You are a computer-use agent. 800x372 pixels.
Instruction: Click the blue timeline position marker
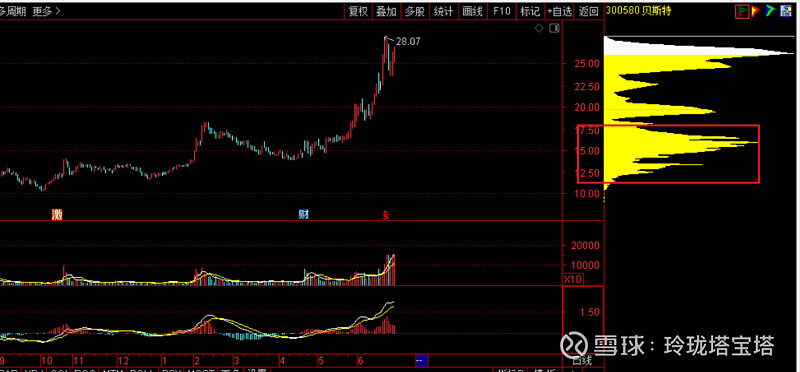click(421, 361)
